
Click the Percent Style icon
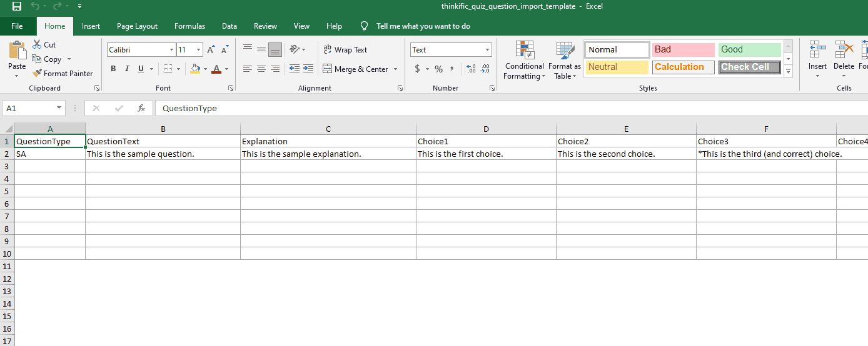point(438,69)
